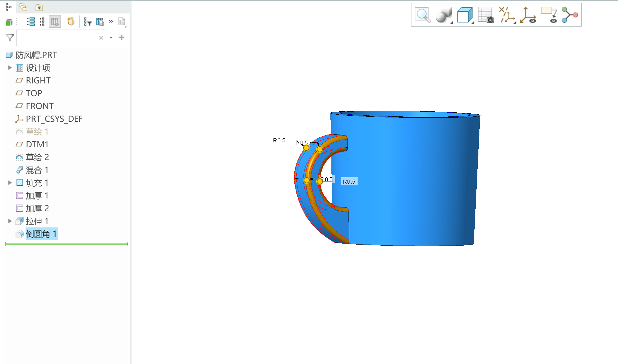Select the FRONT datum plane
Screen dimensions: 618x364
tap(40, 106)
